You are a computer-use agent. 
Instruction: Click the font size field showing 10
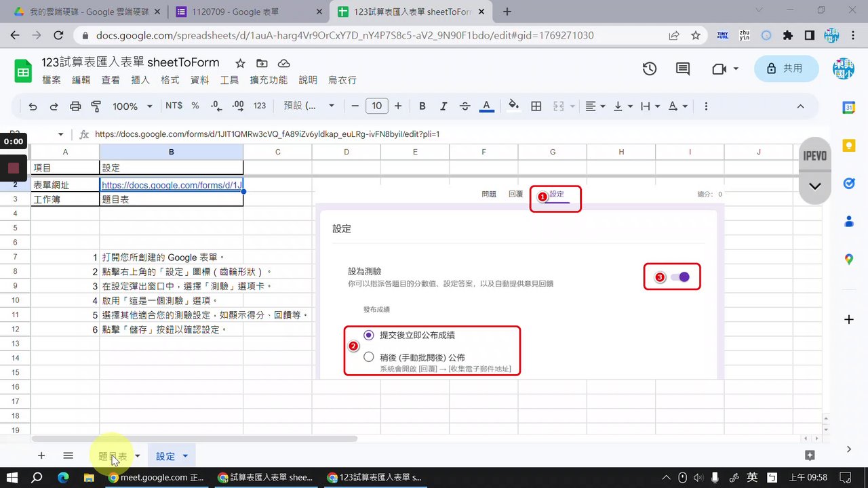(376, 106)
